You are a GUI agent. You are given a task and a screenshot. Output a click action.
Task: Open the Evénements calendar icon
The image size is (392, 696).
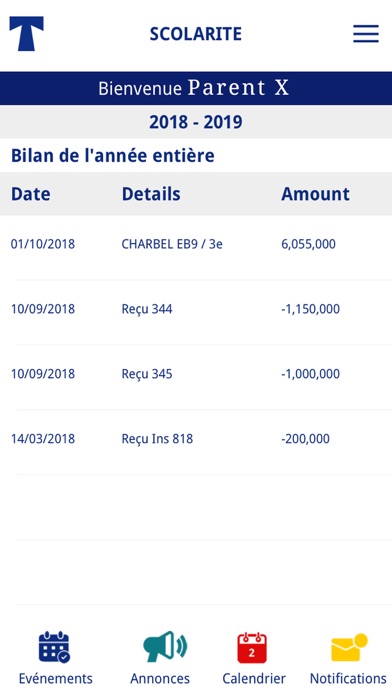(x=54, y=647)
